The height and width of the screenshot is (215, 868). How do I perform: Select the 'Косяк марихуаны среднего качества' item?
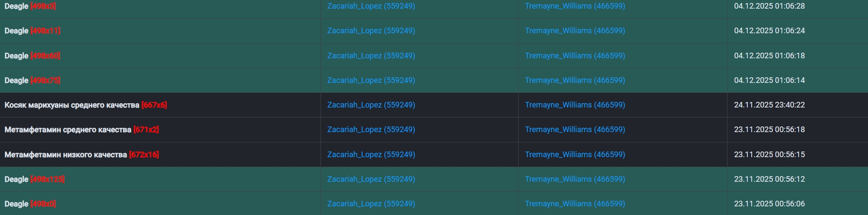tap(72, 105)
